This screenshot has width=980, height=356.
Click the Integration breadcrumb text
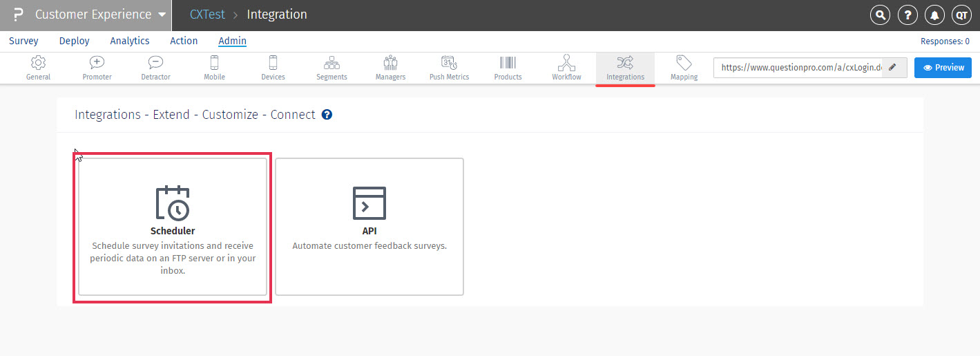click(x=277, y=15)
